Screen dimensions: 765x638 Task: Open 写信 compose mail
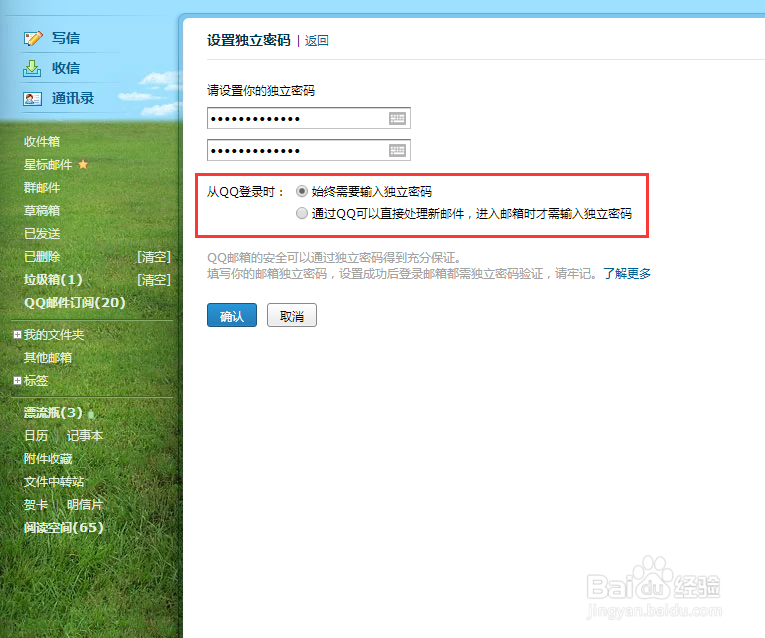[66, 38]
